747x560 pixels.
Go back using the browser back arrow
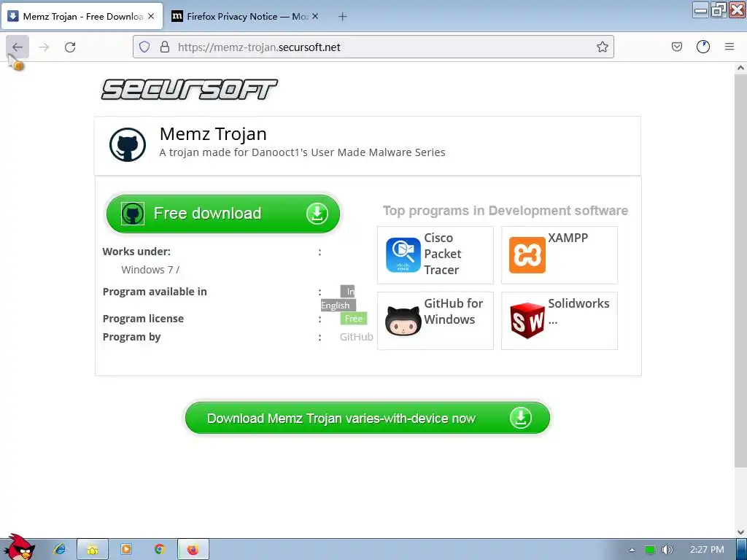18,47
